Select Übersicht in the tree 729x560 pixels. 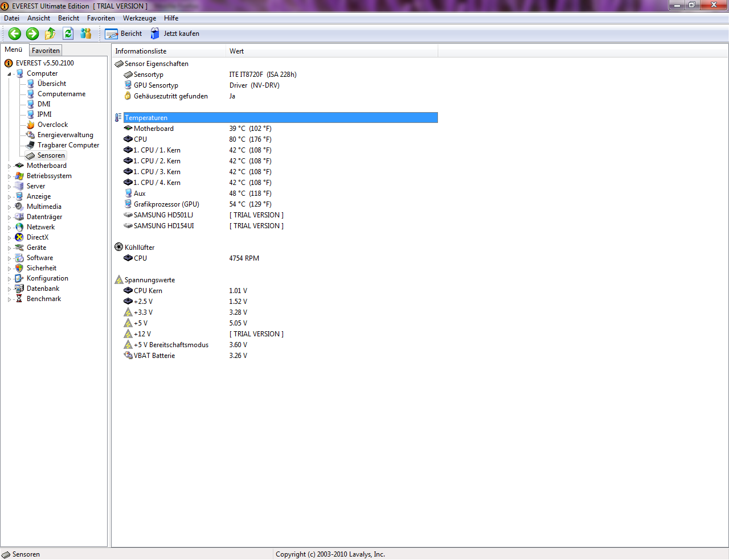(52, 84)
